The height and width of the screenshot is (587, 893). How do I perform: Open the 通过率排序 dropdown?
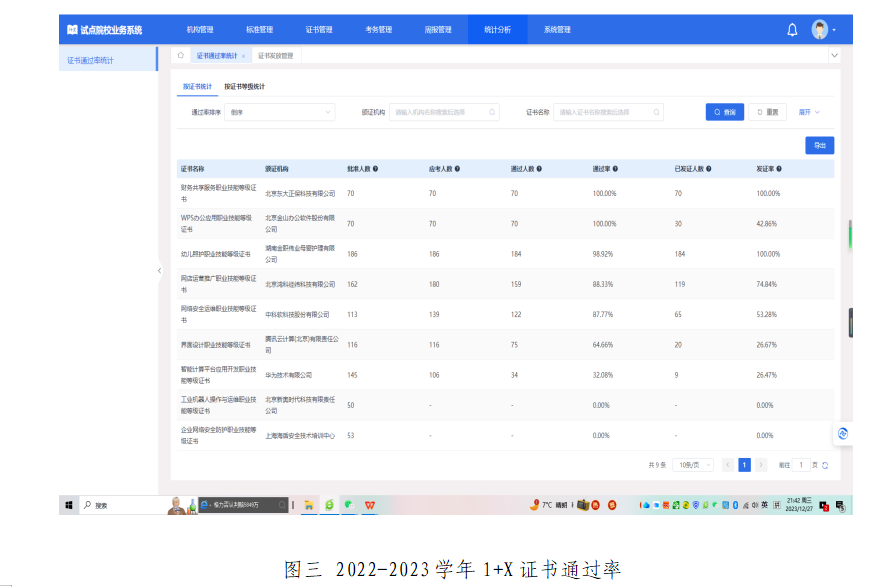(280, 112)
